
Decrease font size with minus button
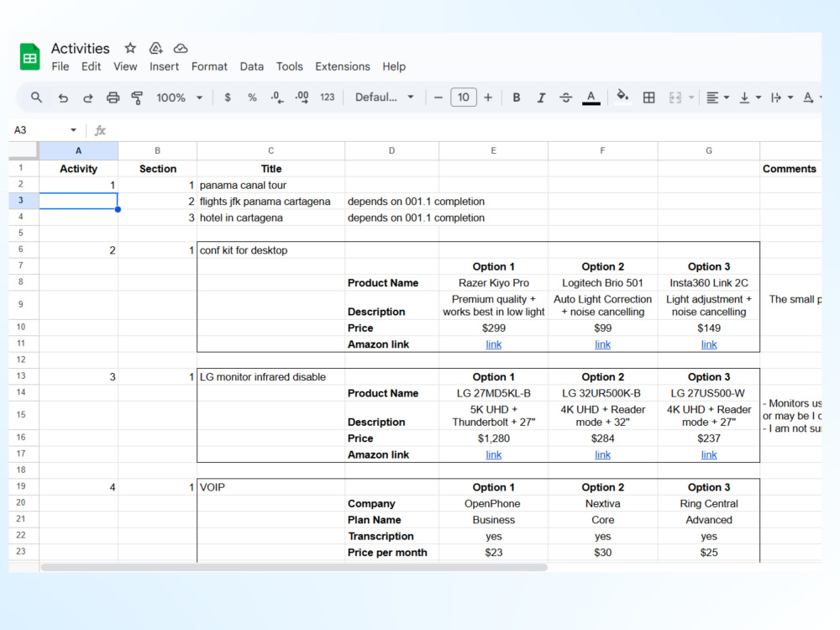point(438,97)
